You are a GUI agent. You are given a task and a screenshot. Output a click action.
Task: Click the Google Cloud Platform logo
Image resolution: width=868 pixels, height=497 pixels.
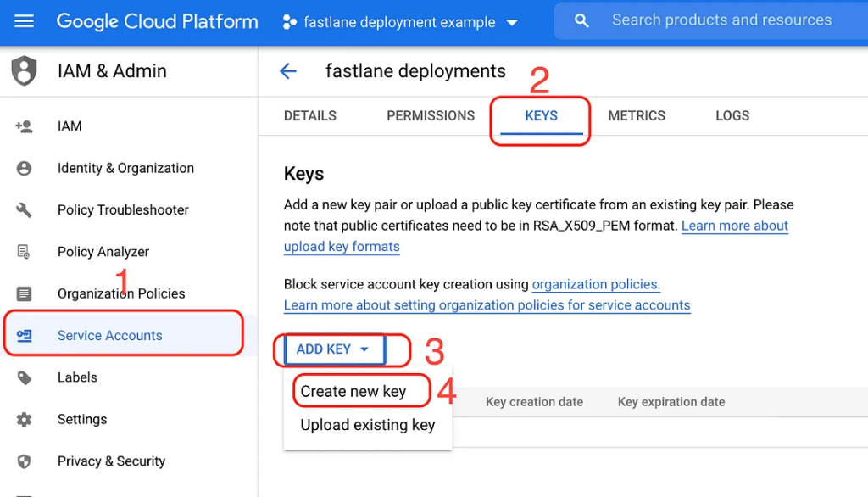tap(157, 21)
